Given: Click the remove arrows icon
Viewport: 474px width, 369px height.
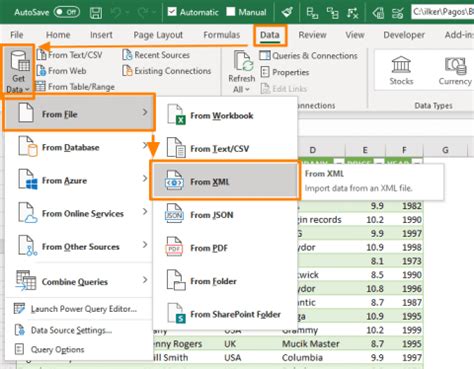Looking at the screenshot, I should pyautogui.click(x=353, y=13).
